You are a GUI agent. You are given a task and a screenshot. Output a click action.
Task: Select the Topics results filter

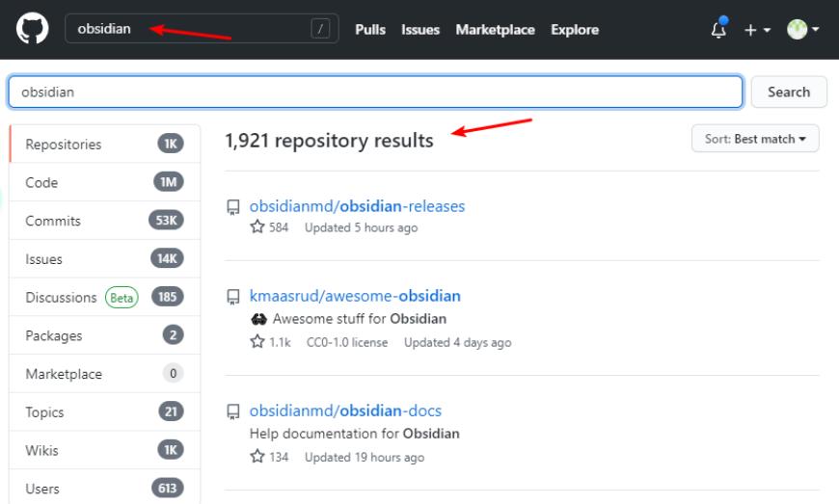tap(105, 411)
